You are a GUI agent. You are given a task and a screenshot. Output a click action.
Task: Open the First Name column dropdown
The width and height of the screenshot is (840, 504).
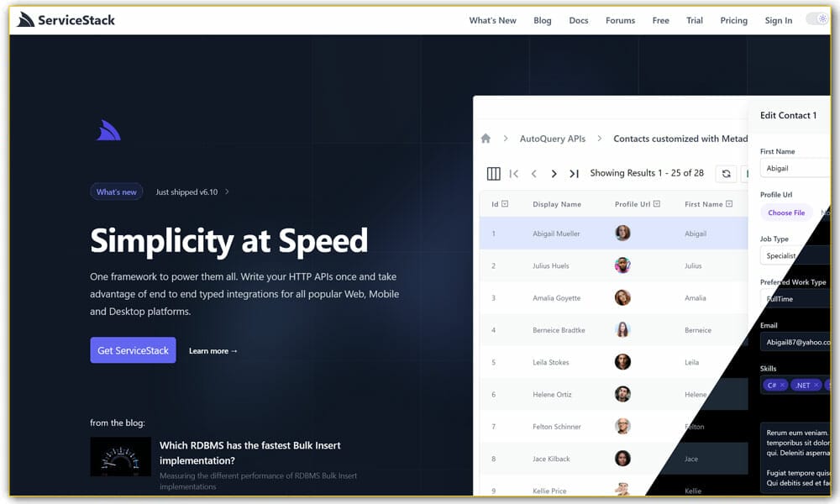point(729,204)
